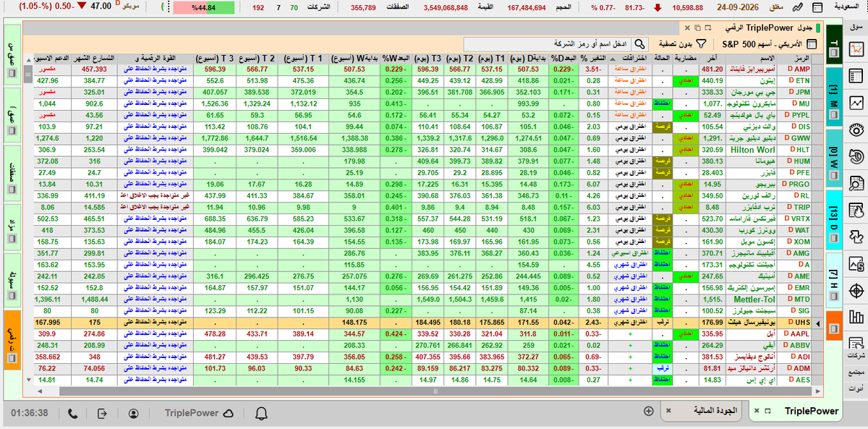Toggle the square on the صفقات tab
The width and height of the screenshot is (868, 429).
pyautogui.click(x=11, y=189)
